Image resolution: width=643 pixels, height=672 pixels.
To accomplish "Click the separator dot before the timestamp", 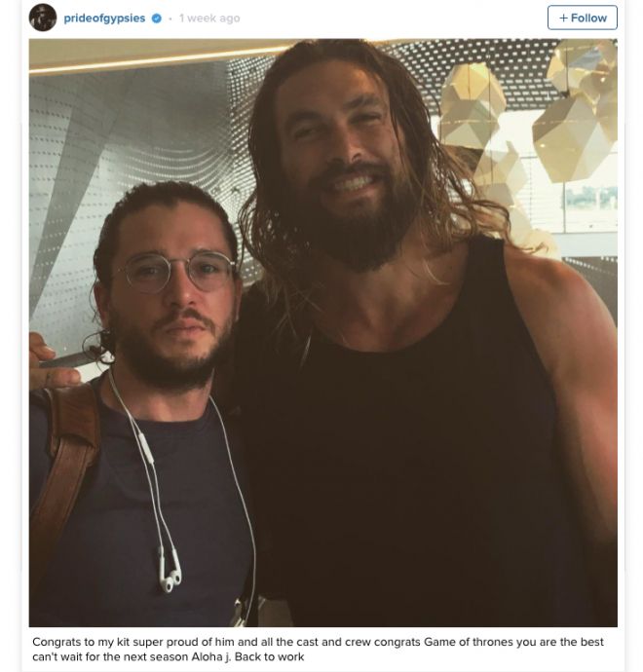I will pos(170,19).
